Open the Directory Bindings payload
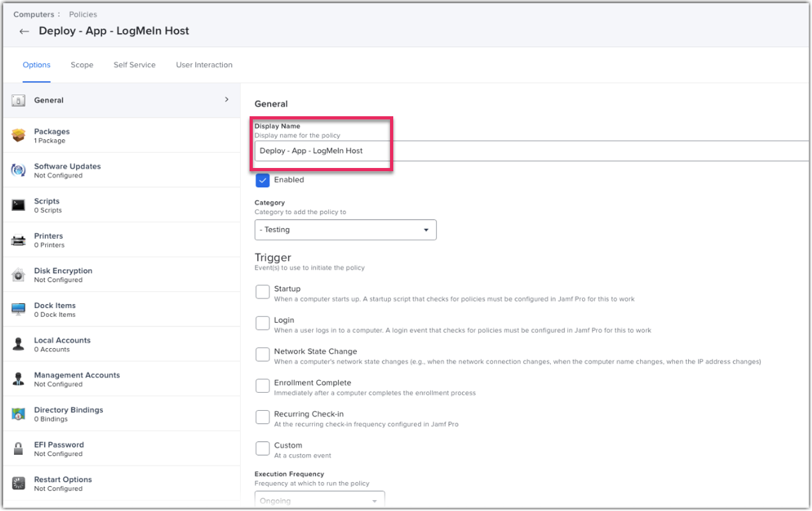The image size is (812, 511). pyautogui.click(x=19, y=413)
